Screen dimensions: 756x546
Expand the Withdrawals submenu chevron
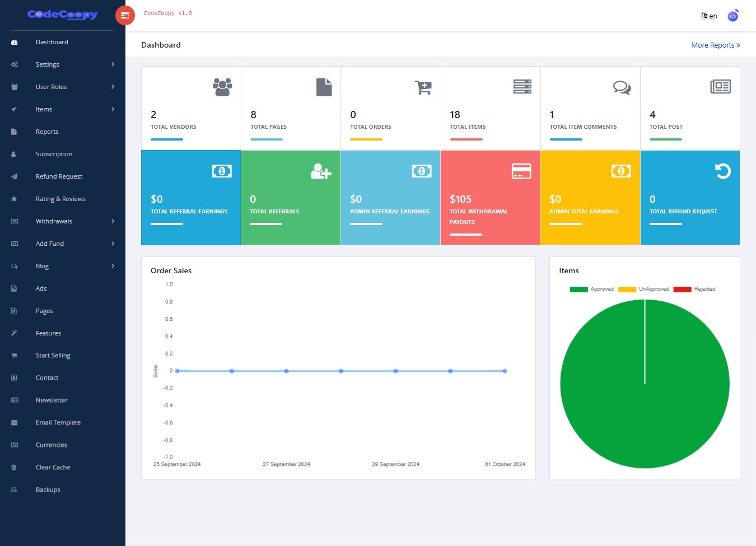(x=113, y=221)
